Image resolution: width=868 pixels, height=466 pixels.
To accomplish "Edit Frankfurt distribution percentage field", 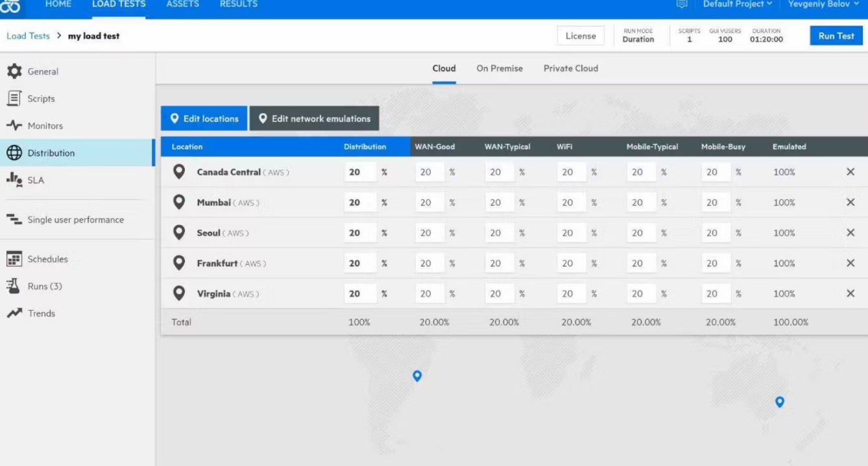I will pos(360,264).
